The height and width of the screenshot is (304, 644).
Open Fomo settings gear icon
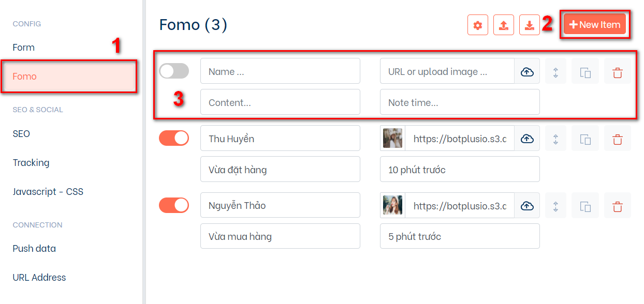478,25
